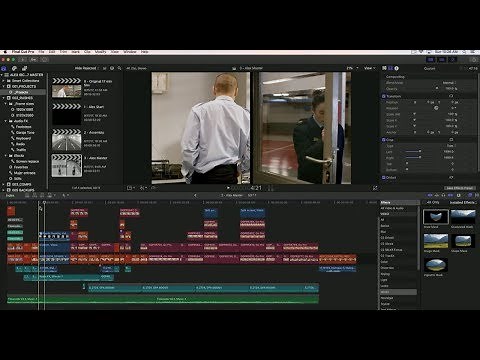Image resolution: width=480 pixels, height=360 pixels.
Task: Toggle the timeline panel workspace button
Action: click(442, 60)
